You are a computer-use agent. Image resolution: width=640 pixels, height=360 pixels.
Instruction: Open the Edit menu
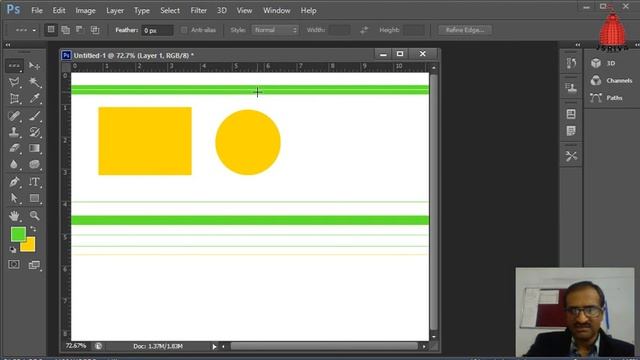[59, 11]
